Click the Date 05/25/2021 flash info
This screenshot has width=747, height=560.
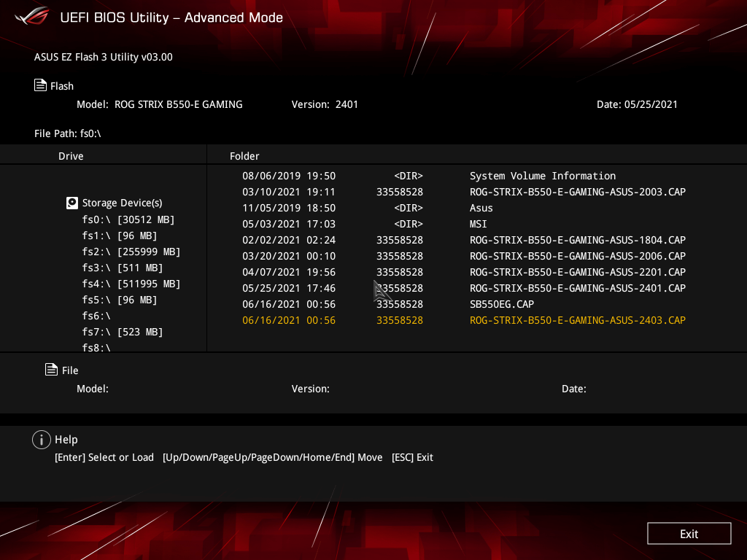click(637, 104)
